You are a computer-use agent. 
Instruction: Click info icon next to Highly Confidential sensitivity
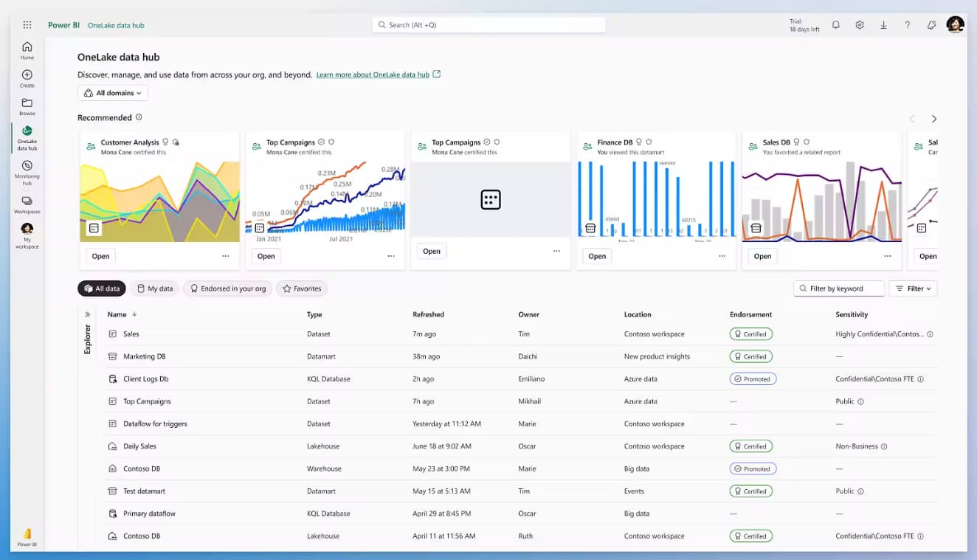click(x=930, y=334)
